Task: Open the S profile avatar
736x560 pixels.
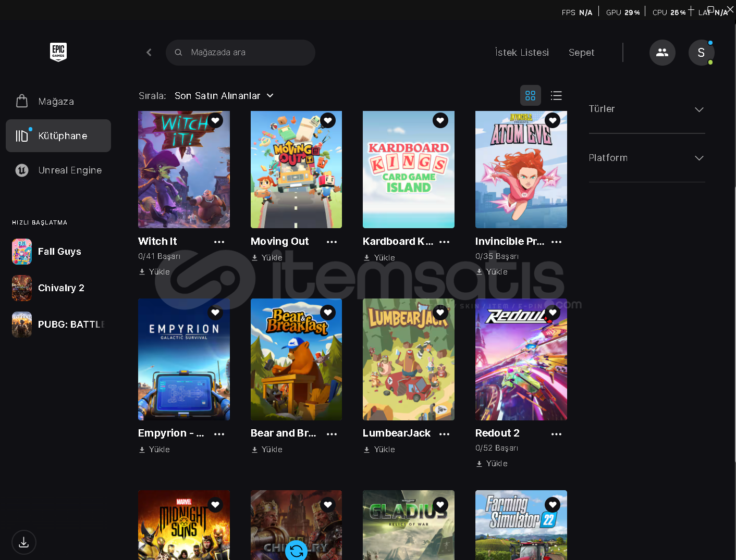Action: 701,53
